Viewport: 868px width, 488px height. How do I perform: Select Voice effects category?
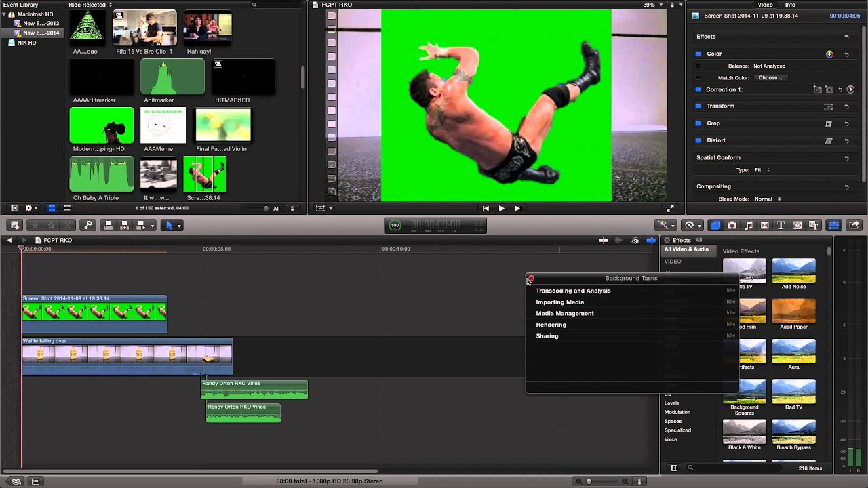pyautogui.click(x=670, y=439)
